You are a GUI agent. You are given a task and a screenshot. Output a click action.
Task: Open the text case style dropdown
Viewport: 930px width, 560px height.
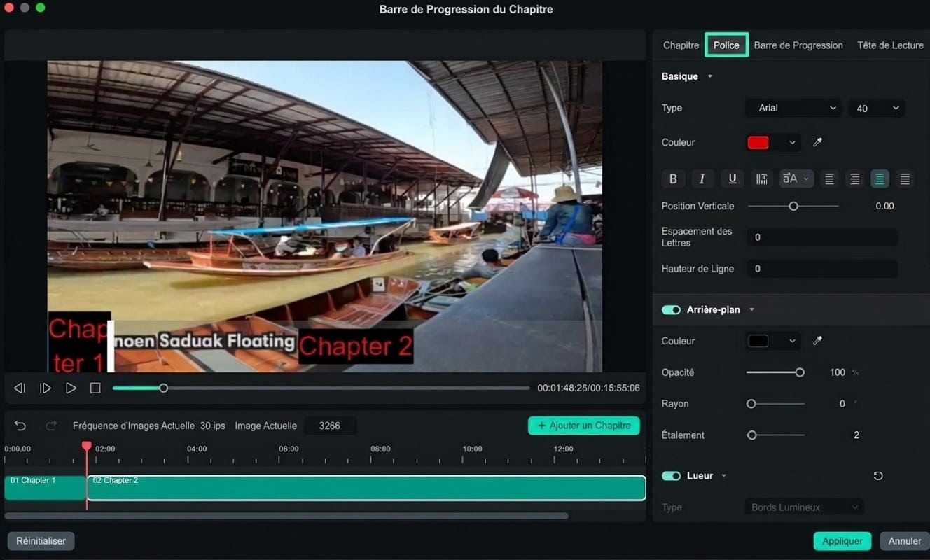pyautogui.click(x=796, y=178)
